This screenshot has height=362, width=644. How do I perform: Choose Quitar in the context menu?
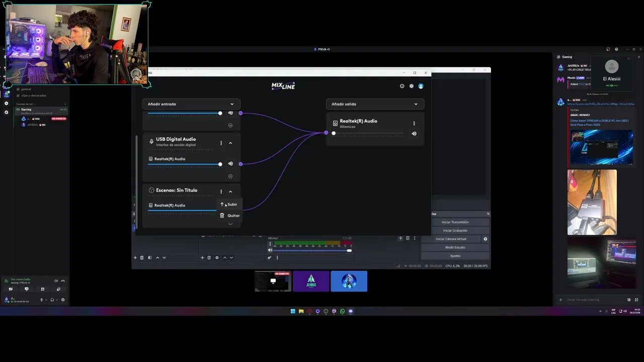229,216
